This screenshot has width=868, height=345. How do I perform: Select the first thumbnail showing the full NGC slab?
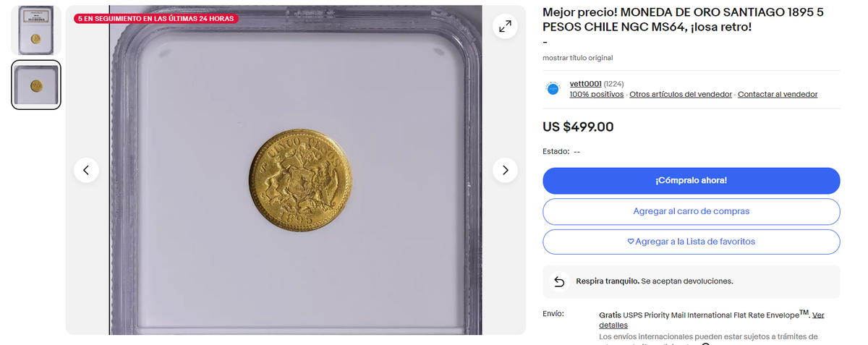35,30
